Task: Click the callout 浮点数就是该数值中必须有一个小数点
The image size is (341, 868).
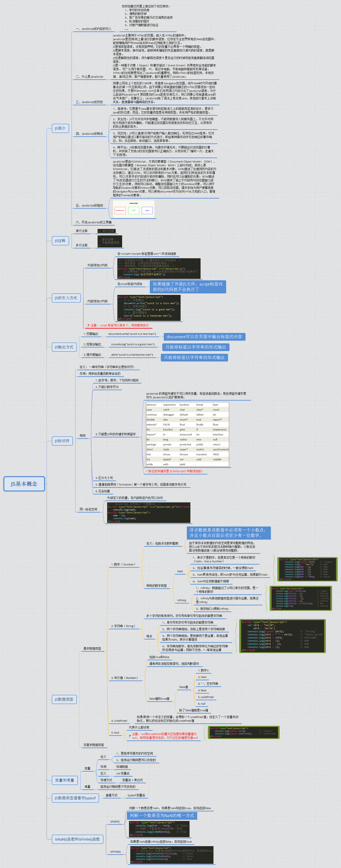Action: click(x=229, y=532)
